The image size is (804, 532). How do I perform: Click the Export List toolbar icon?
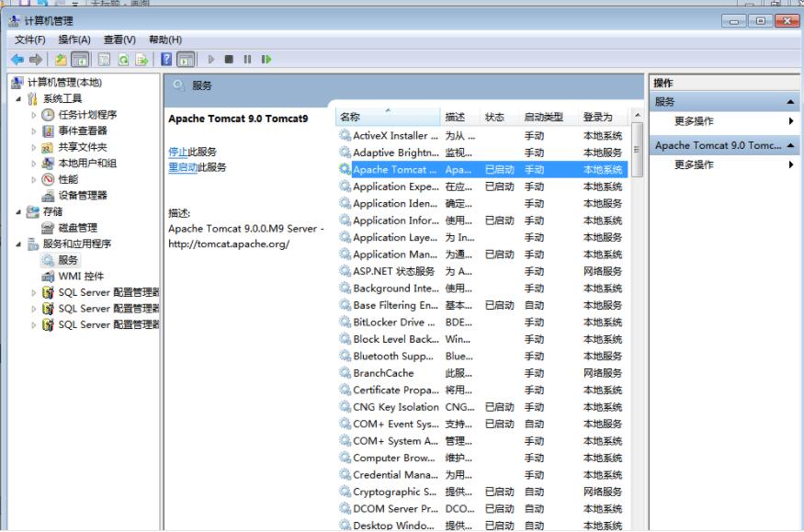click(x=142, y=60)
